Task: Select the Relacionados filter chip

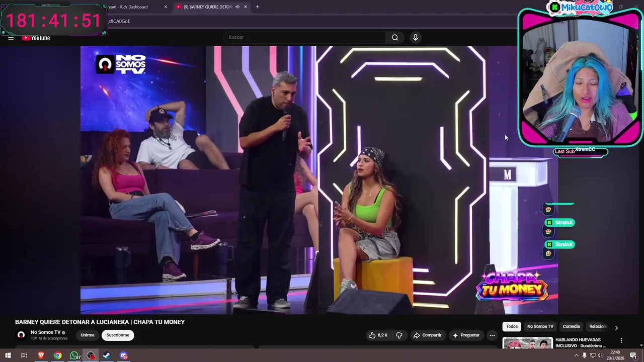Action: 598,326
